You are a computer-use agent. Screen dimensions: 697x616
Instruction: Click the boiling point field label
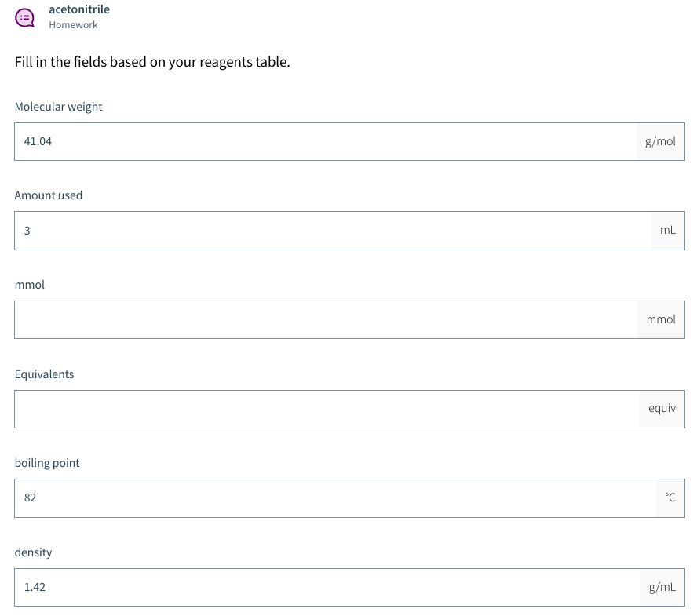pos(47,463)
